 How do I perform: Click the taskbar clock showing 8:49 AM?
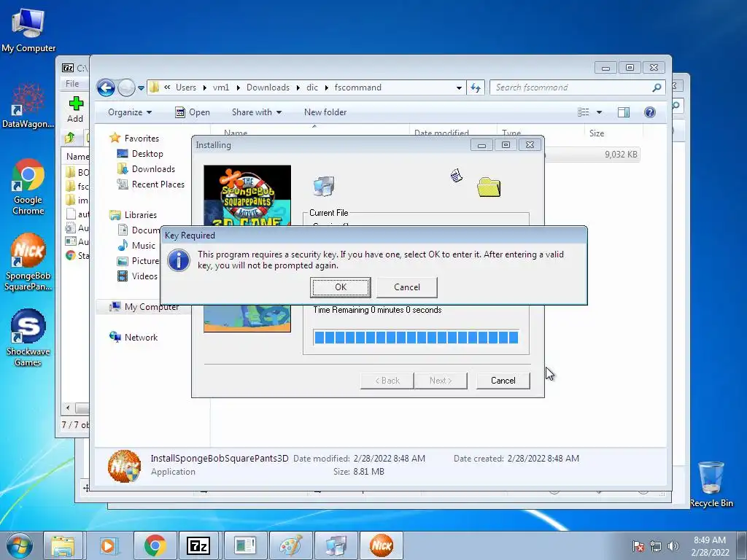coord(710,546)
